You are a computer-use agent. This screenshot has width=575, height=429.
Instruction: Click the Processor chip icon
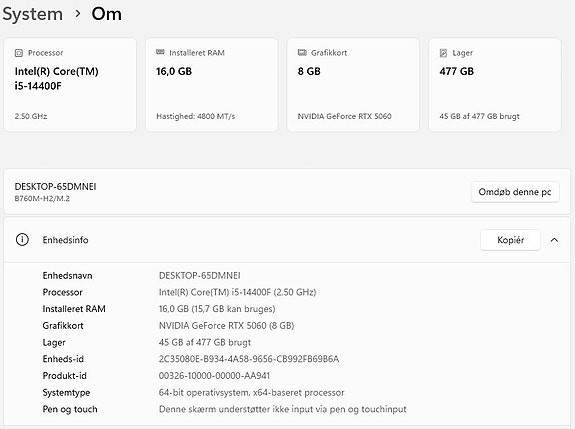click(19, 53)
